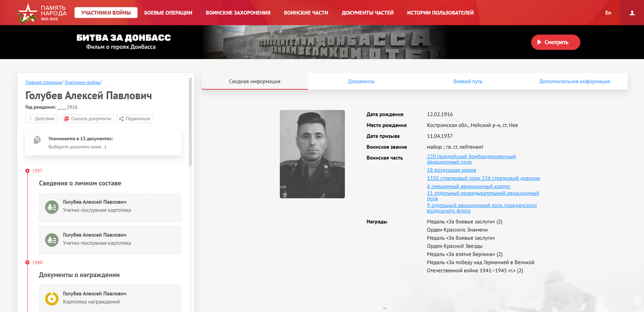Open the user profile icon

pyautogui.click(x=632, y=13)
